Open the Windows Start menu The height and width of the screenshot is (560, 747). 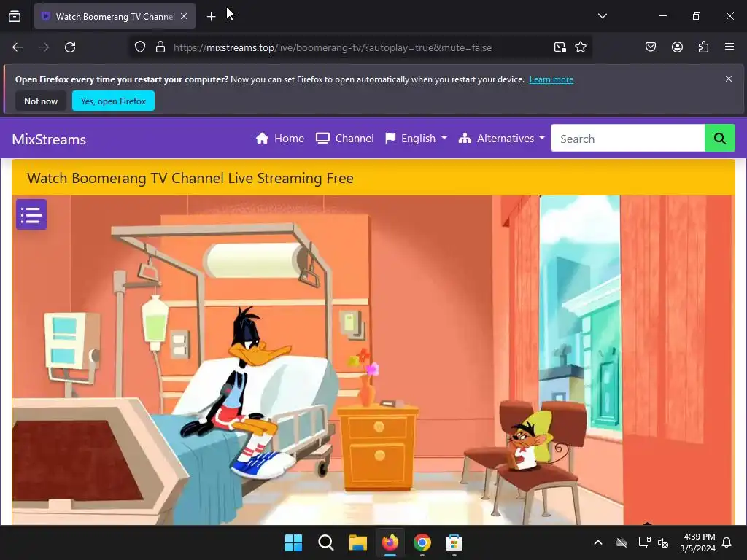(x=293, y=542)
